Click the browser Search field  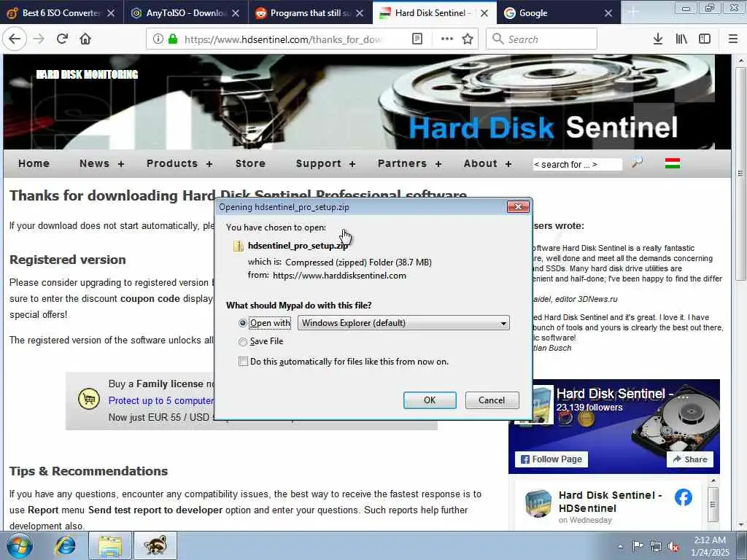[542, 39]
